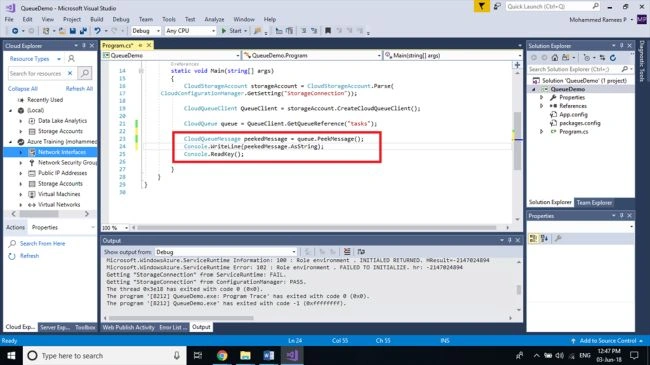Click the Undo arrow icon
The width and height of the screenshot is (650, 365).
(x=97, y=31)
